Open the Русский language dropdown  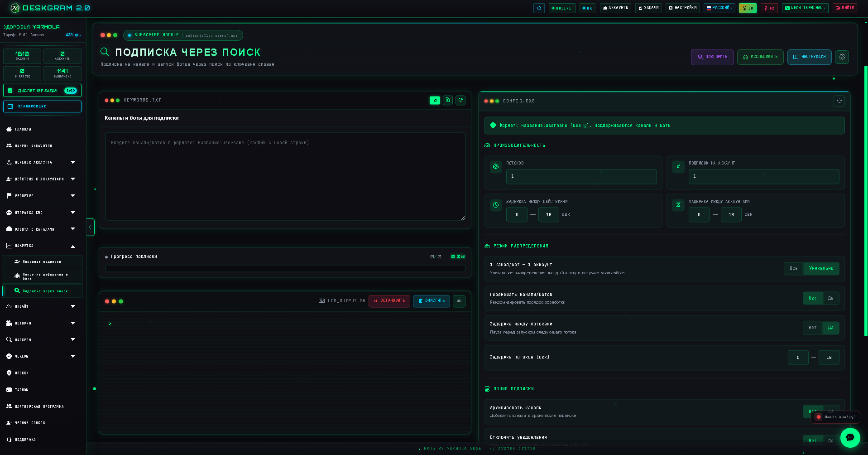(x=719, y=8)
